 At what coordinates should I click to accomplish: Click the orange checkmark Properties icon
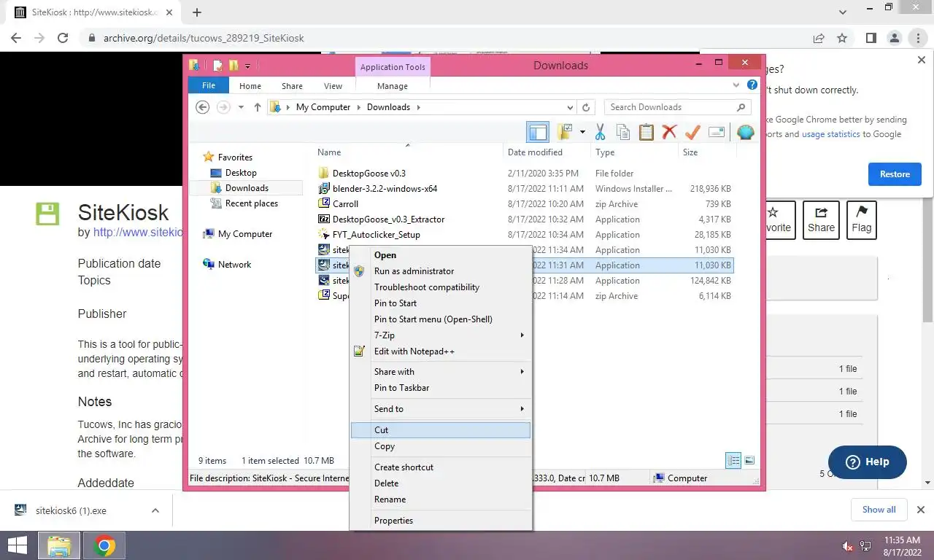coord(692,132)
